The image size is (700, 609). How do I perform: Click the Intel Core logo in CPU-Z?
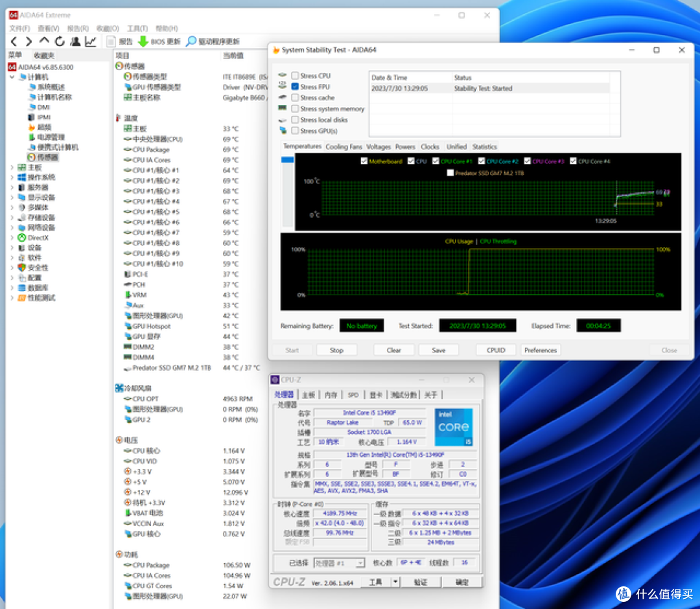(454, 427)
